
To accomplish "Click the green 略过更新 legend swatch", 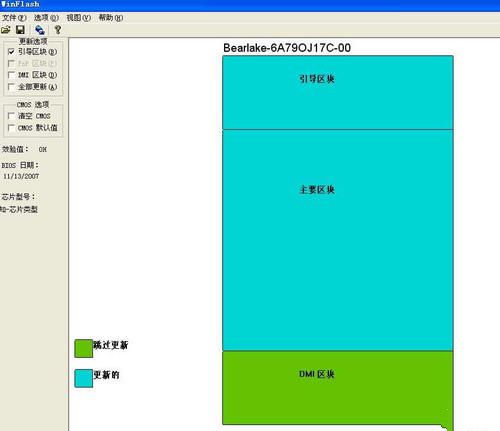I will [x=83, y=349].
